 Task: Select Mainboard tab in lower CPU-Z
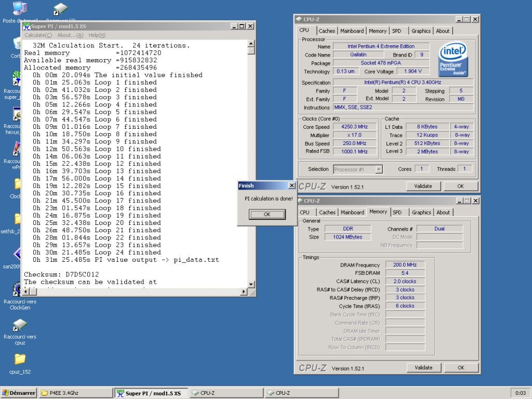(353, 212)
